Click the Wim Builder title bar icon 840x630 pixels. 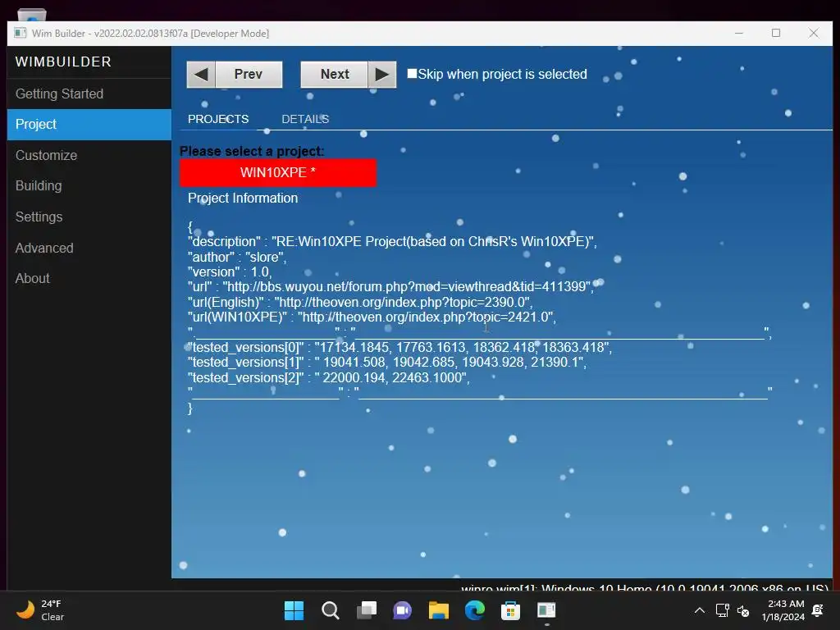point(21,33)
